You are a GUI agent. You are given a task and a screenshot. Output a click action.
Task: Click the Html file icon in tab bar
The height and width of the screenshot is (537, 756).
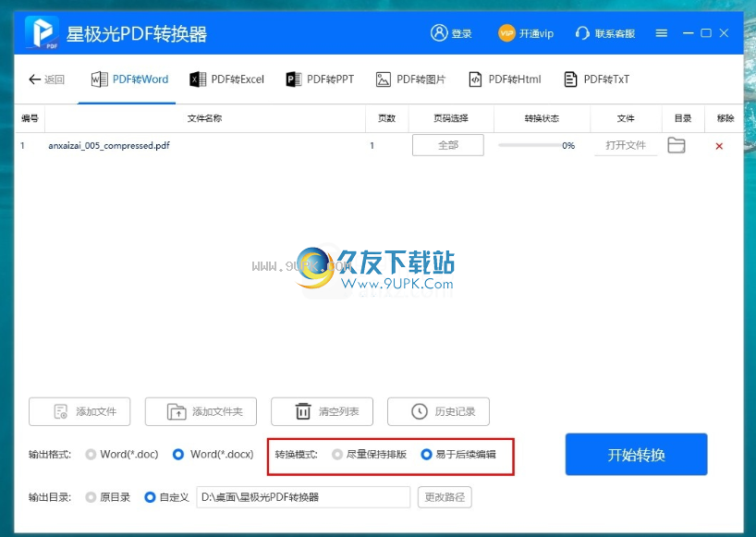point(475,79)
